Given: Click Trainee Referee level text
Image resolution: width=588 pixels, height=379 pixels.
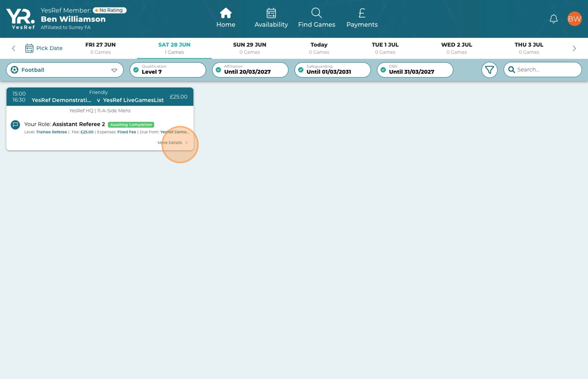Looking at the screenshot, I should 51,132.
